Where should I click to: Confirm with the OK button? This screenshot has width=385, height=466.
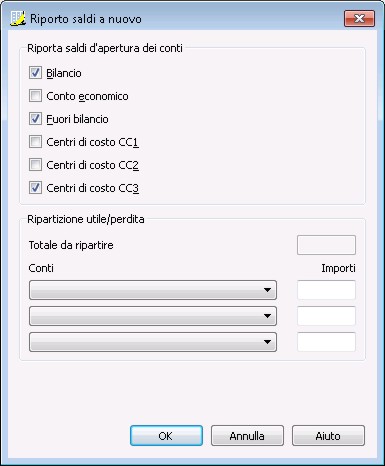(166, 436)
